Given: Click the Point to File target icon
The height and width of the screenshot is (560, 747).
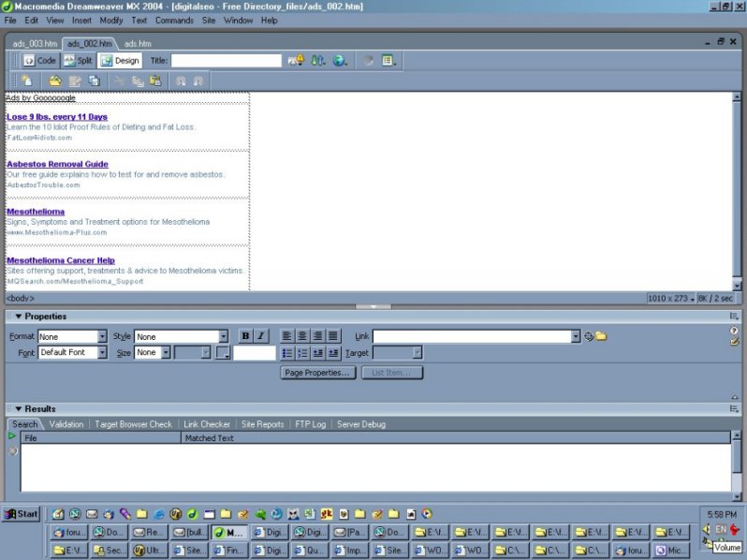Looking at the screenshot, I should (589, 336).
